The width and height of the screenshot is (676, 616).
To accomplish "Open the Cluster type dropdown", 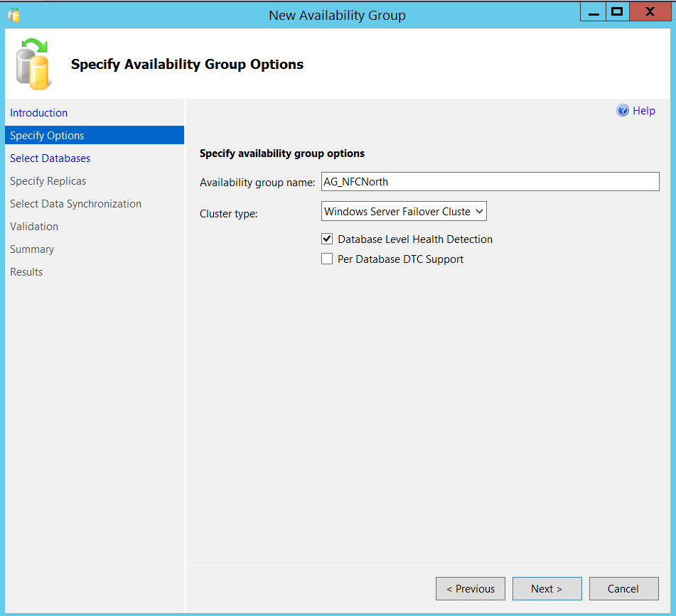I will pyautogui.click(x=404, y=211).
